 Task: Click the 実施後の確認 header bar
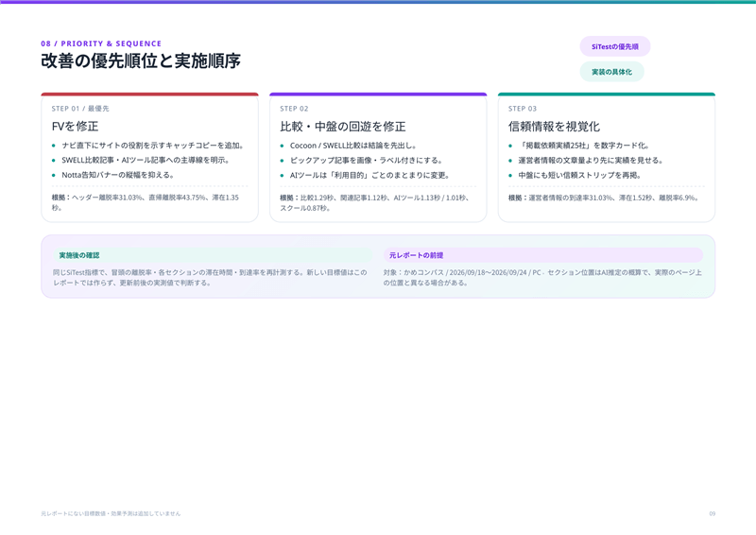click(213, 255)
